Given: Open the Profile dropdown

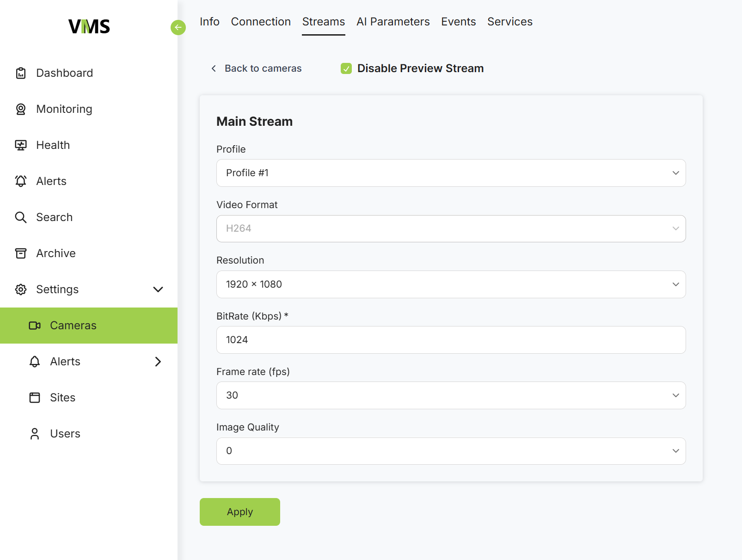Looking at the screenshot, I should [451, 173].
